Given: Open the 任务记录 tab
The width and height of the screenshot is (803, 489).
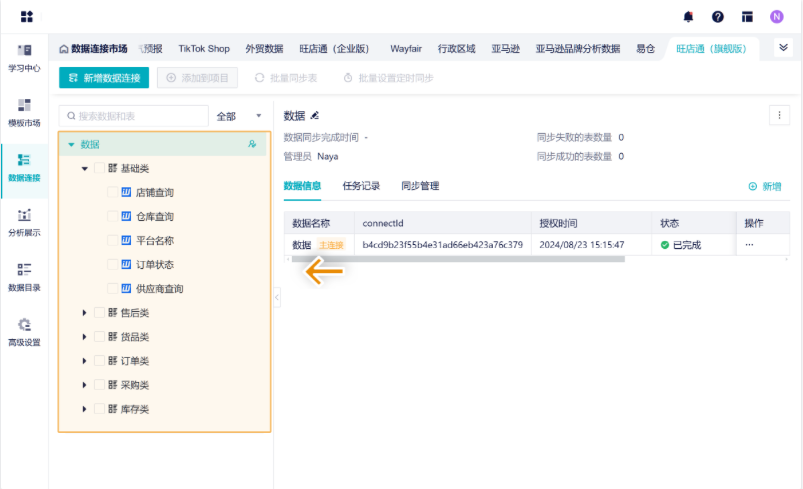Looking at the screenshot, I should (x=361, y=186).
